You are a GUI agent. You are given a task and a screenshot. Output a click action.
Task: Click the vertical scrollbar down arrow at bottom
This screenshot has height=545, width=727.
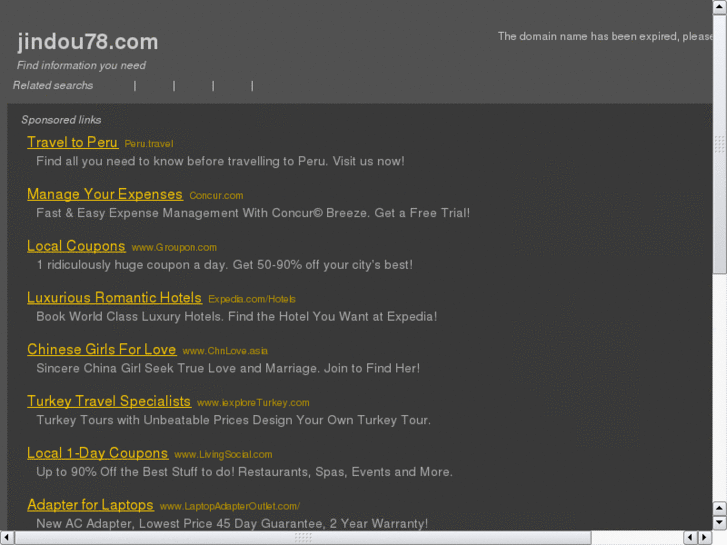[719, 523]
